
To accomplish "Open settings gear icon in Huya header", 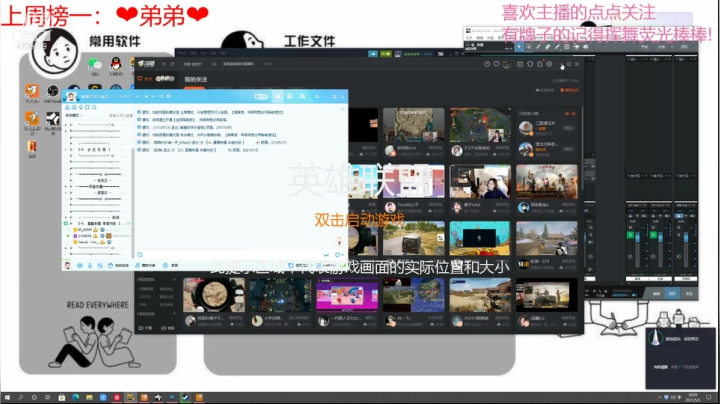I will click(549, 64).
